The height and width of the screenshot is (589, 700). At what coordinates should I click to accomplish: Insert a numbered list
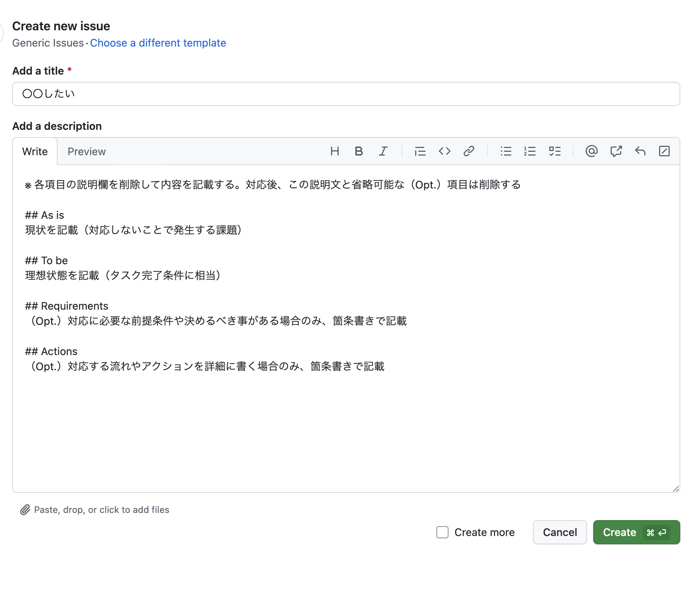pos(530,151)
